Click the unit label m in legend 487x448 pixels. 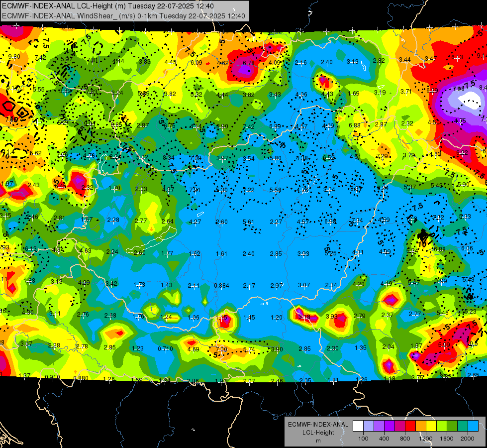[x=318, y=441]
